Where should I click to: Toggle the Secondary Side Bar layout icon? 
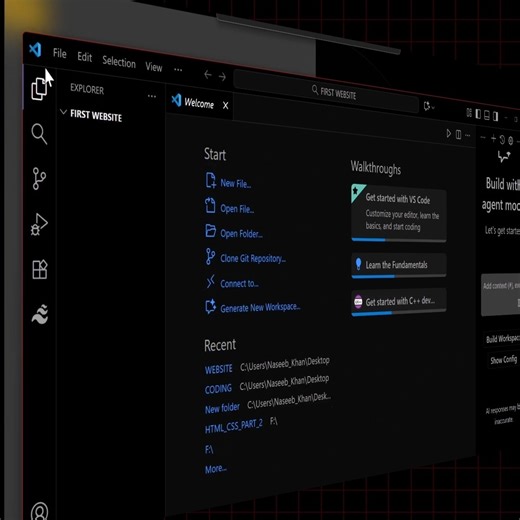click(x=496, y=116)
